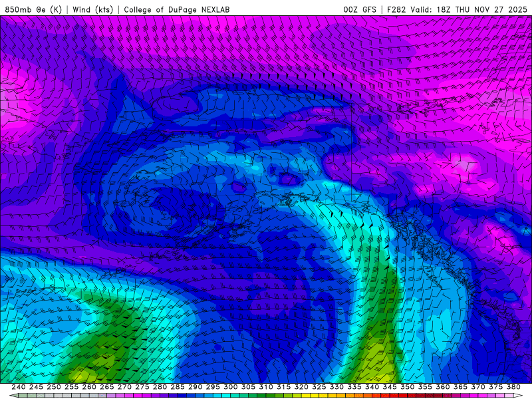Click the 310 color scale label
Screen dimensions: 532x399
point(266,387)
